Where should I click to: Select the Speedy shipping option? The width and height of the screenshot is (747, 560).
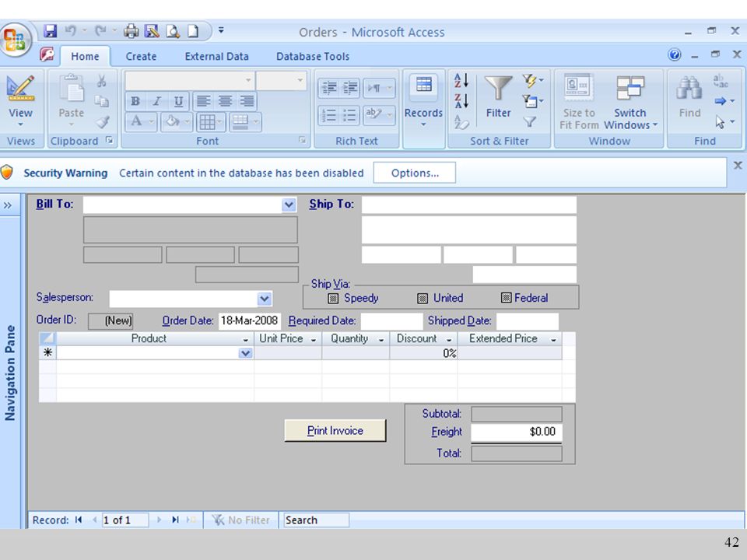pos(333,298)
